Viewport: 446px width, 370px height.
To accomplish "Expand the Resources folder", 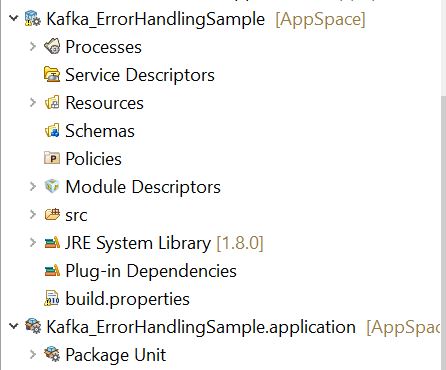I will click(33, 102).
